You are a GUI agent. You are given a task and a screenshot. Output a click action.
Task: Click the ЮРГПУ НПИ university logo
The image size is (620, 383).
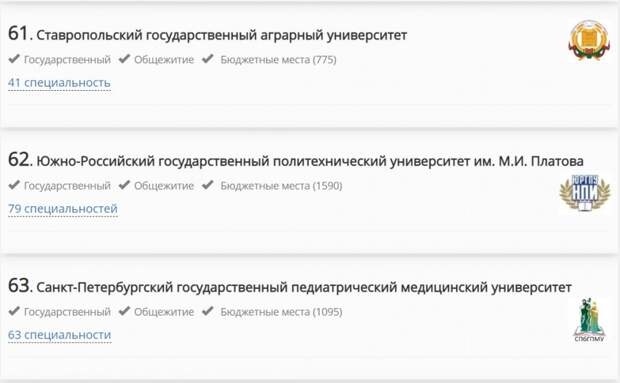[585, 193]
